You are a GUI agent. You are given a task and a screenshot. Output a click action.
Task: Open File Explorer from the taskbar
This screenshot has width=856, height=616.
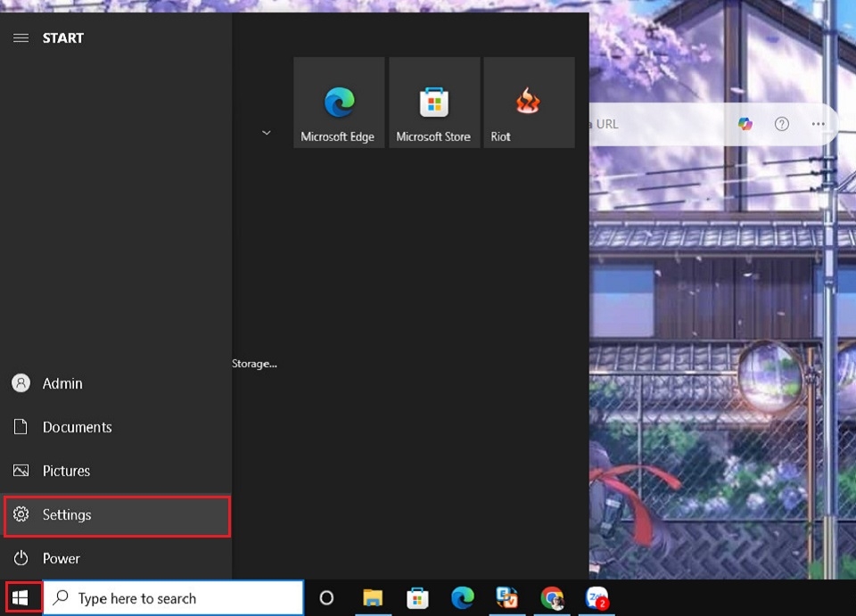pos(373,598)
